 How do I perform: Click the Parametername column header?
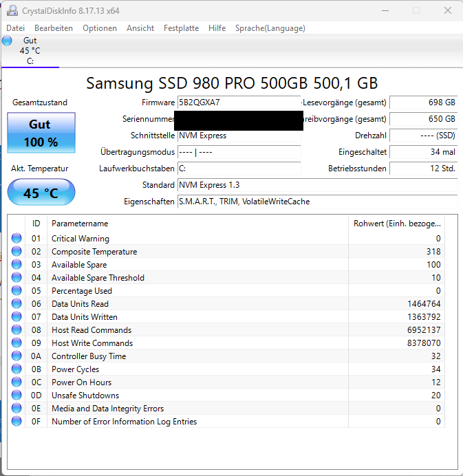pyautogui.click(x=197, y=224)
